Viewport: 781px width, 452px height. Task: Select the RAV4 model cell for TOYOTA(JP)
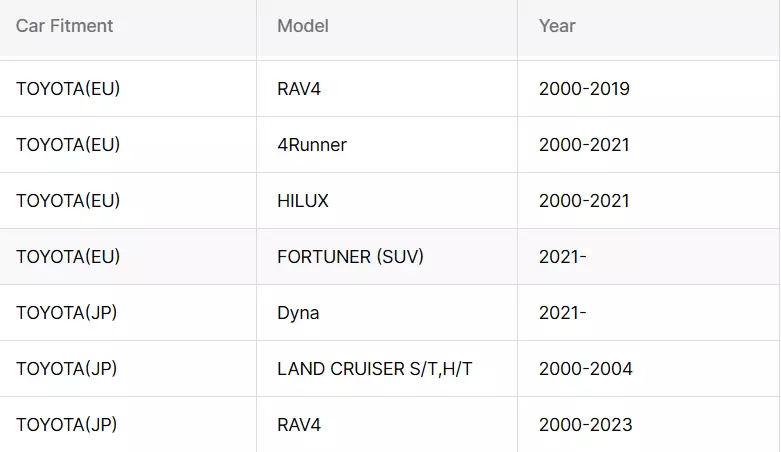pyautogui.click(x=299, y=425)
